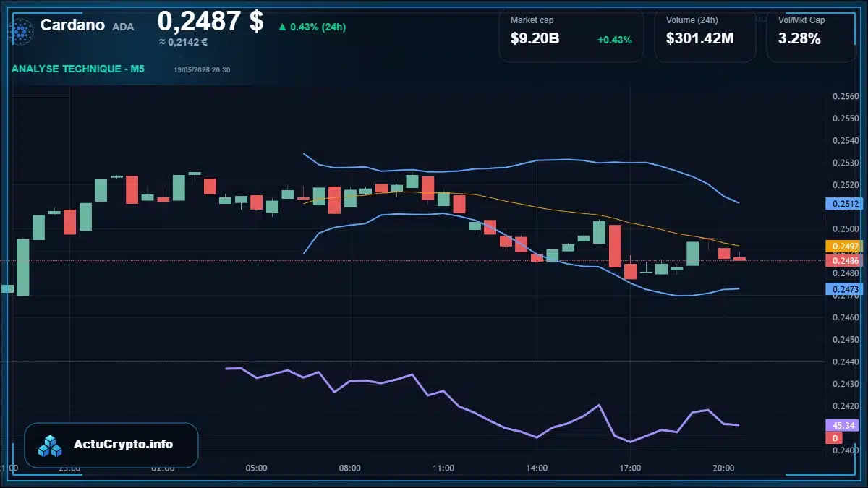Click the red 0.2486 current price tag
This screenshot has width=868, height=488.
point(845,260)
